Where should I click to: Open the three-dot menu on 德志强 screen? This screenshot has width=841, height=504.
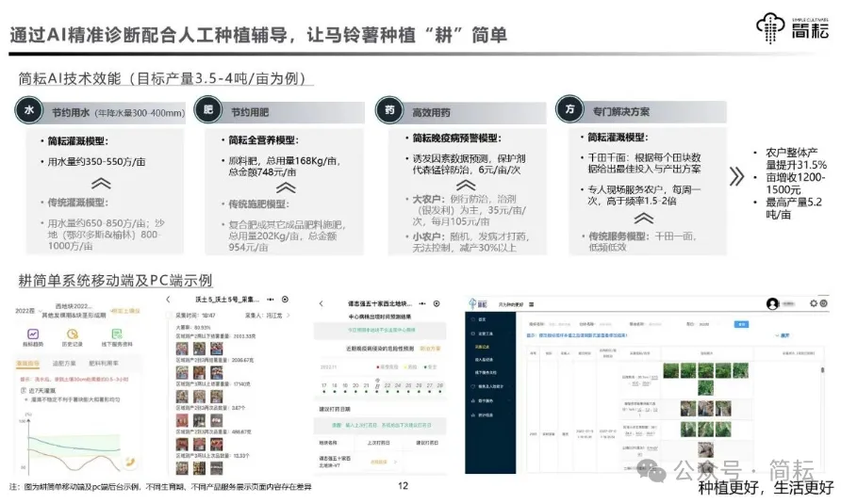pyautogui.click(x=422, y=303)
